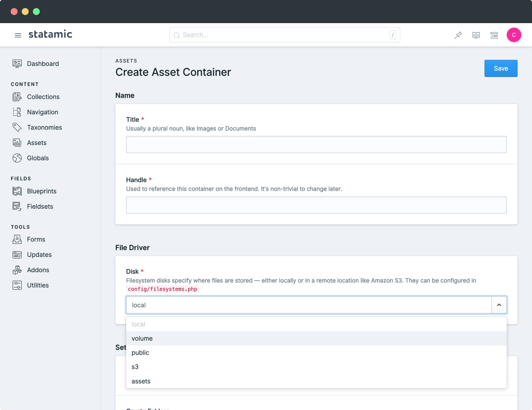The height and width of the screenshot is (410, 532).
Task: Click the ASSETS breadcrumb label
Action: click(x=126, y=61)
